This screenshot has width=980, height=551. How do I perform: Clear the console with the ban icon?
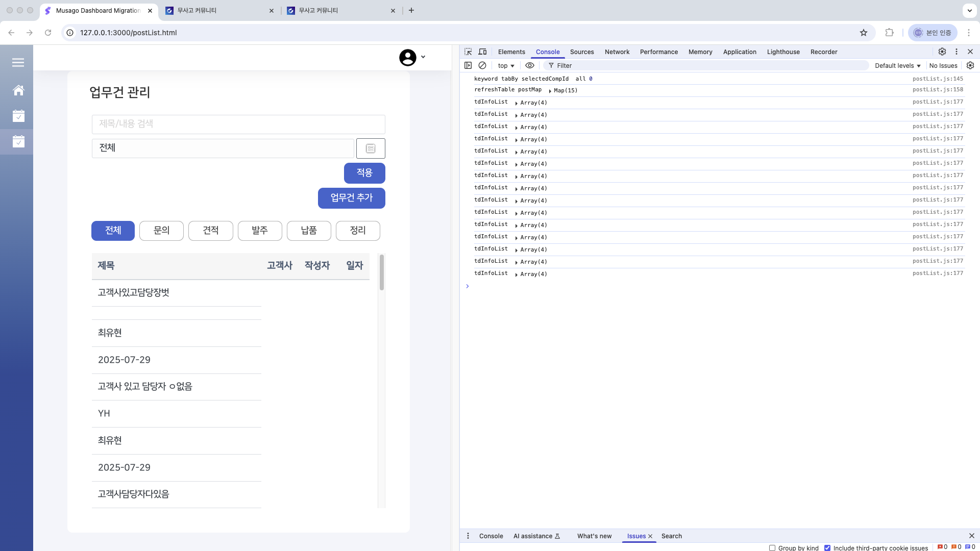click(x=482, y=65)
